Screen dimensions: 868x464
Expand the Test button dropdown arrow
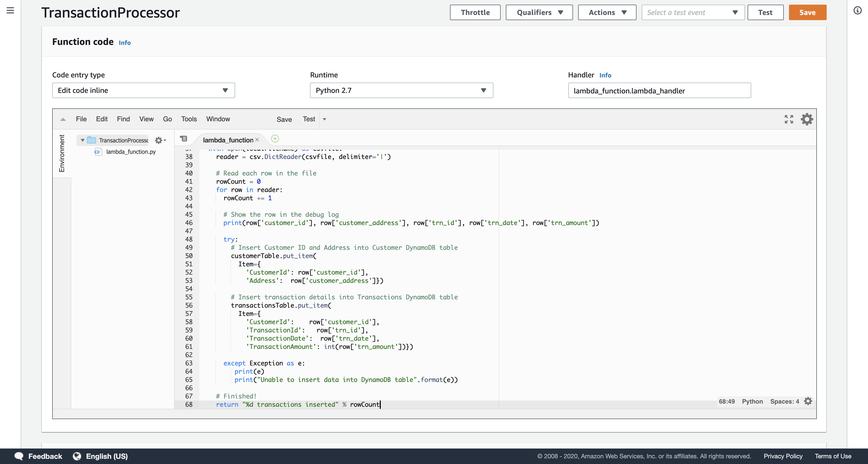324,119
